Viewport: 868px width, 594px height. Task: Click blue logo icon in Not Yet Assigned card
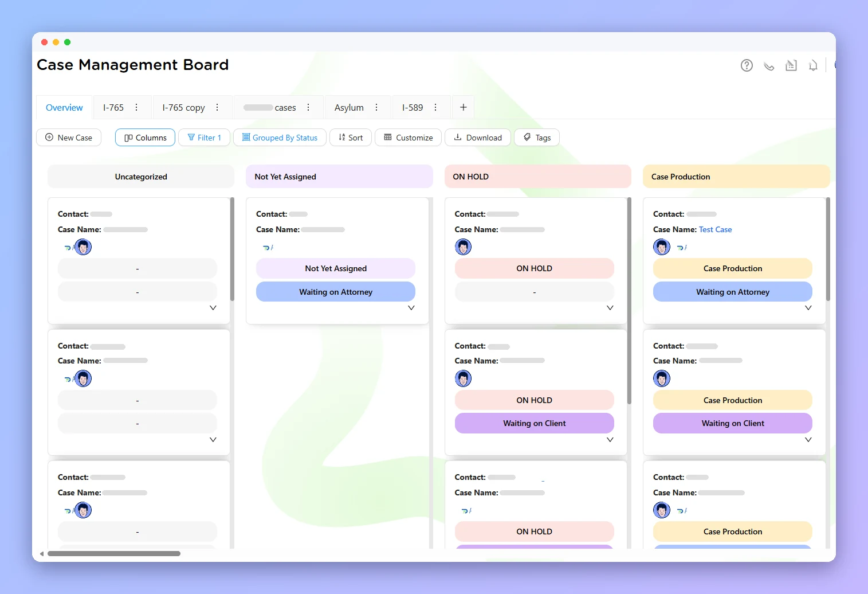[268, 248]
